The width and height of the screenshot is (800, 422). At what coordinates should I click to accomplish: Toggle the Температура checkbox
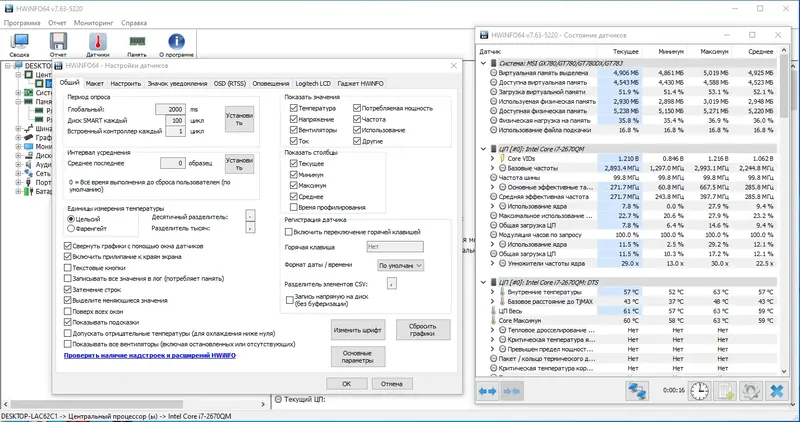point(293,108)
